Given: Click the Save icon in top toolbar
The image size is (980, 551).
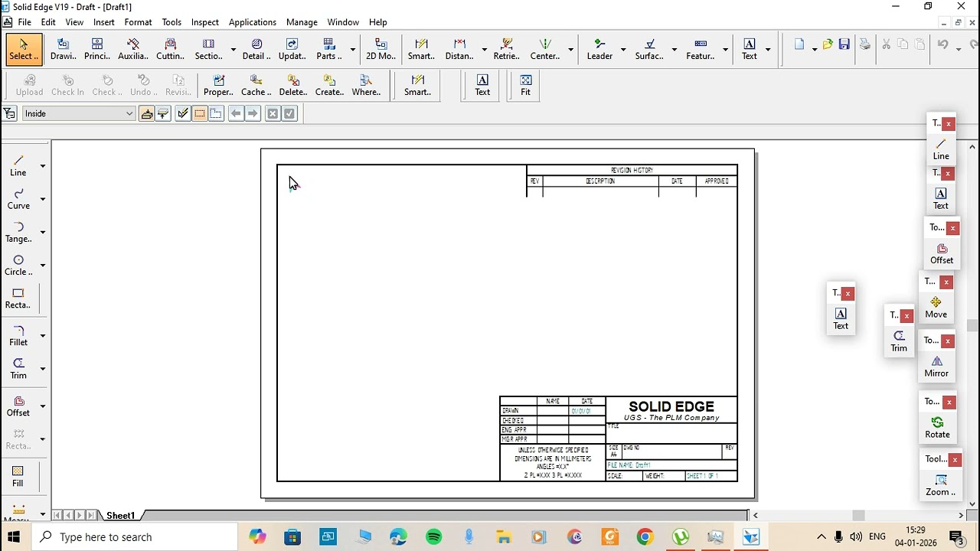Looking at the screenshot, I should click(x=844, y=44).
